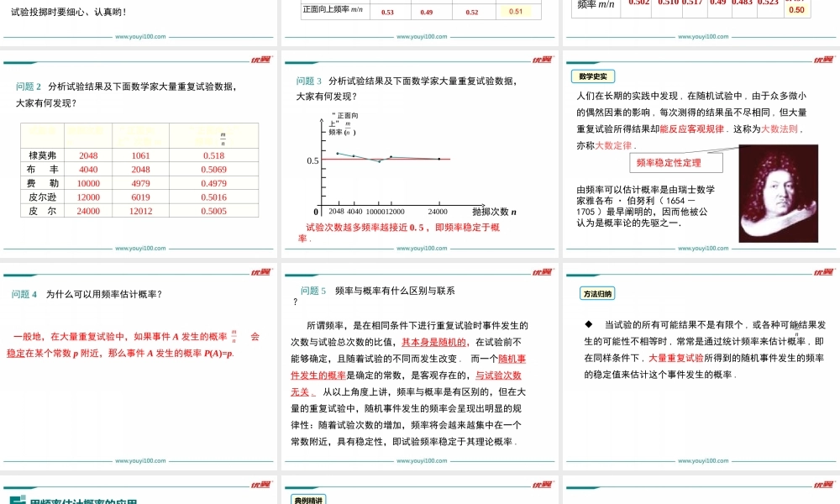Select the 优翼 logo on the 问题2 slide
The width and height of the screenshot is (840, 504).
[x=261, y=58]
